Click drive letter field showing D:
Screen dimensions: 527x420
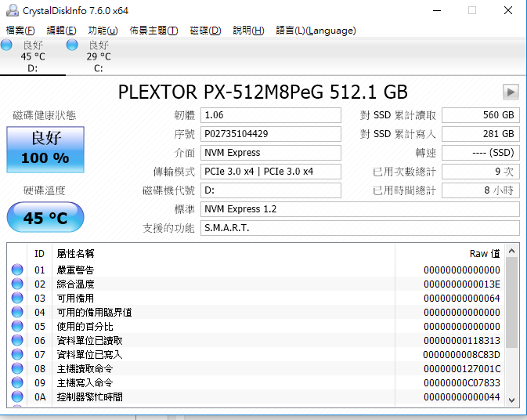(271, 190)
